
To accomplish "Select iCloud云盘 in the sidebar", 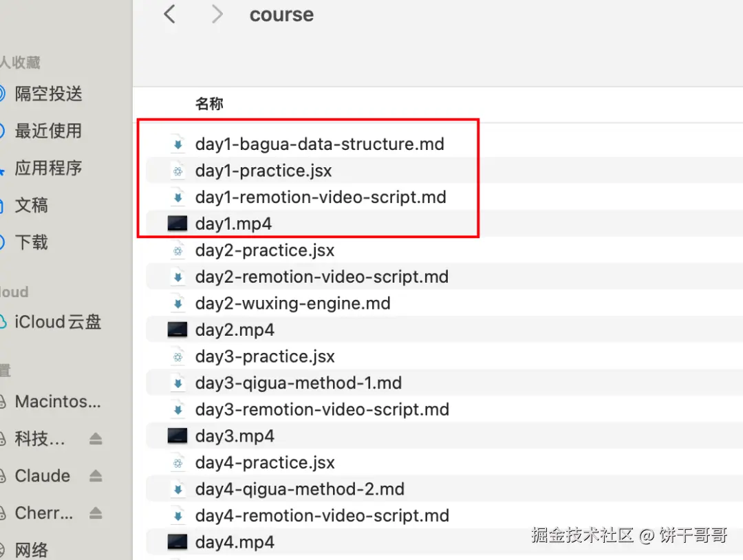I will [x=58, y=322].
